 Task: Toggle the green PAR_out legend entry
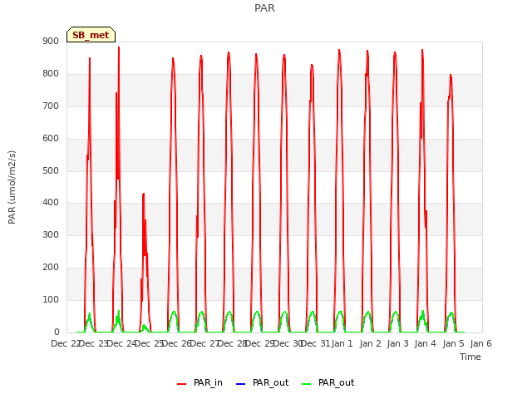tap(328, 382)
